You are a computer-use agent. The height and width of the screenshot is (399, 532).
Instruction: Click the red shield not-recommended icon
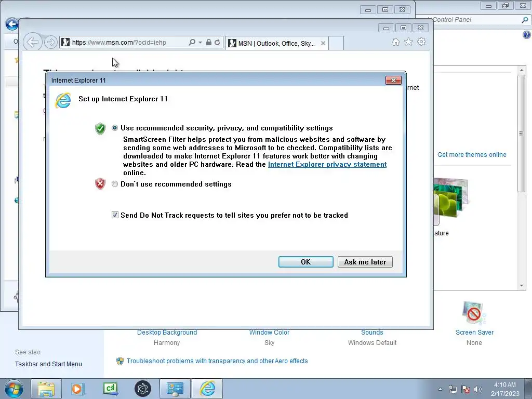click(x=100, y=184)
